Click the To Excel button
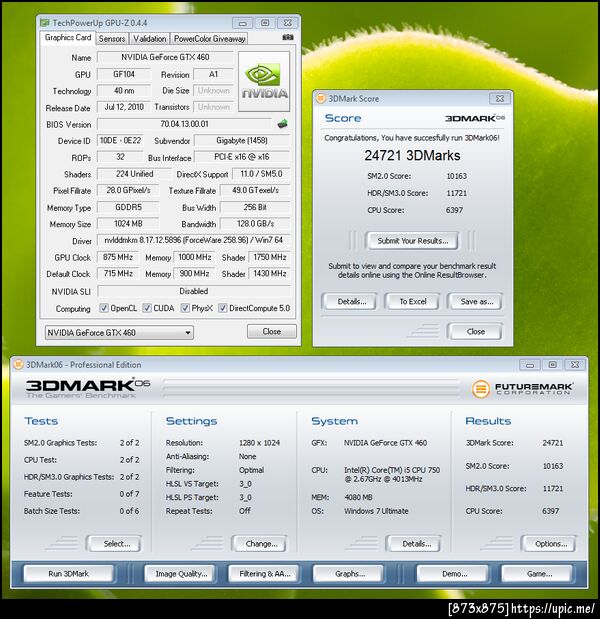 [x=412, y=302]
